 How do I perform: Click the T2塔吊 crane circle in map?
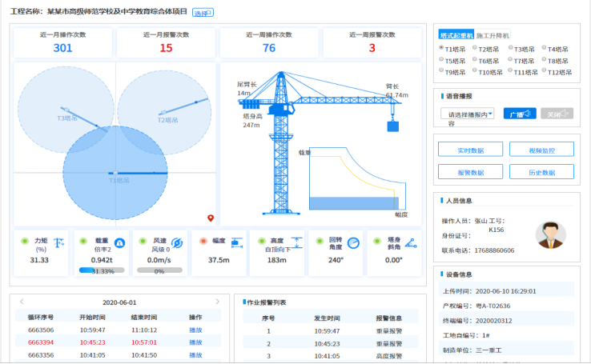tap(164, 112)
